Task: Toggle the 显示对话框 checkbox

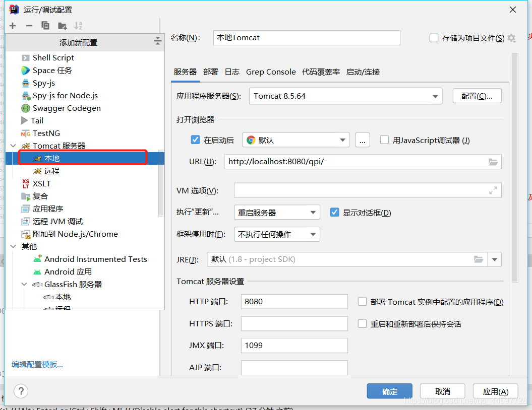Action: pos(334,213)
